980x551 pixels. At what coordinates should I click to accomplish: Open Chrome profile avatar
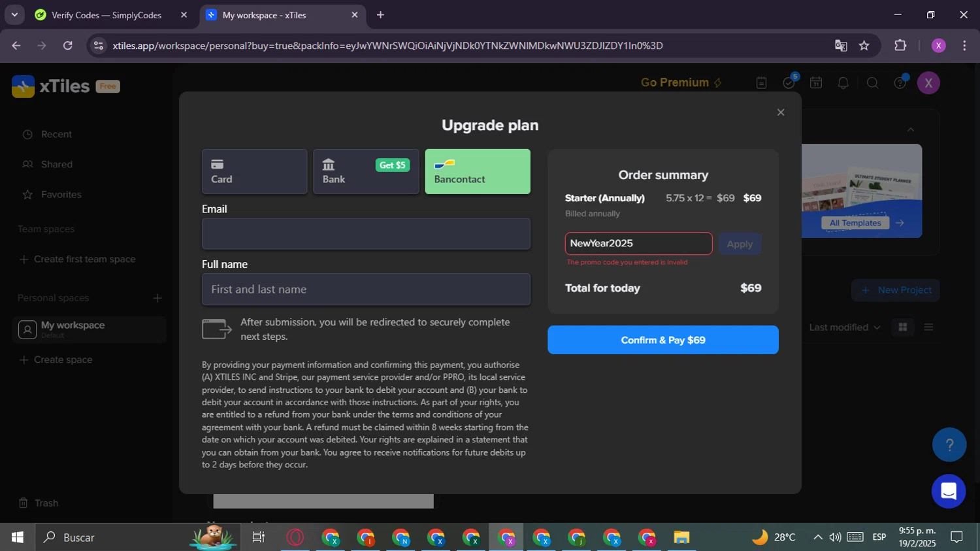938,45
